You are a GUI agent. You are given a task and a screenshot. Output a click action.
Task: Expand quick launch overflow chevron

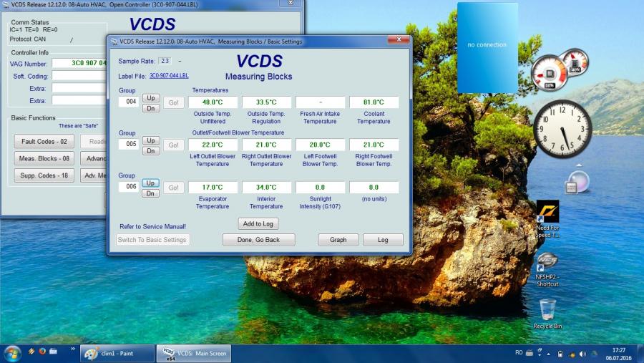click(72, 349)
